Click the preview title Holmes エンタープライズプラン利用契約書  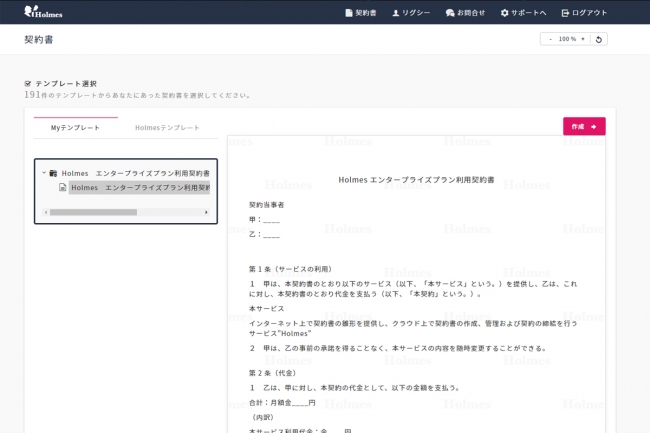click(x=416, y=180)
